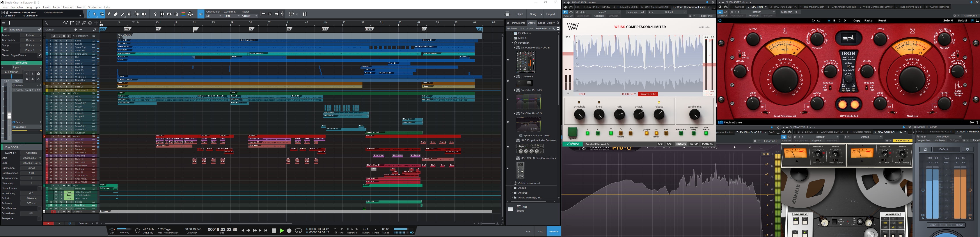This screenshot has width=980, height=237.
Task: Pick the Paint pencil tool
Action: click(123, 14)
